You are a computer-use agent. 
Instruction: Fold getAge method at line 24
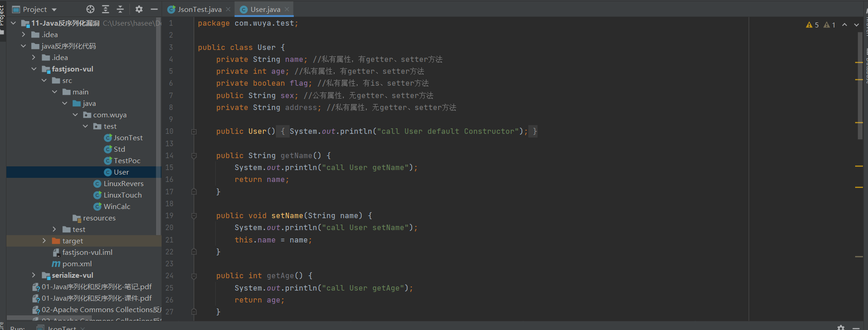pyautogui.click(x=194, y=276)
